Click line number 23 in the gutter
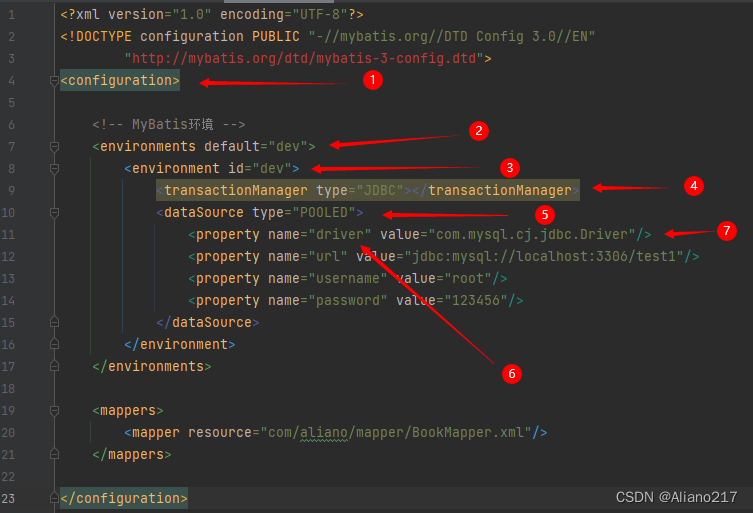This screenshot has width=753, height=513. point(8,499)
